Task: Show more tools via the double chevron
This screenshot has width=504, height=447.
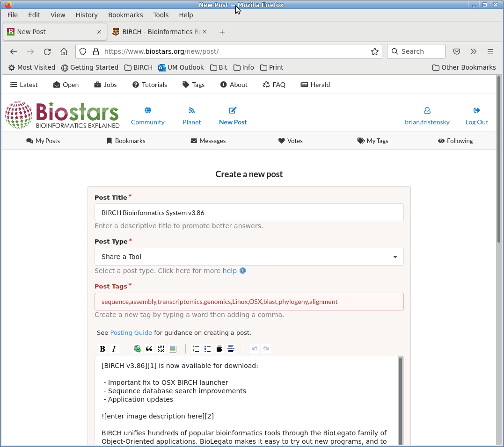Action: pos(474,52)
